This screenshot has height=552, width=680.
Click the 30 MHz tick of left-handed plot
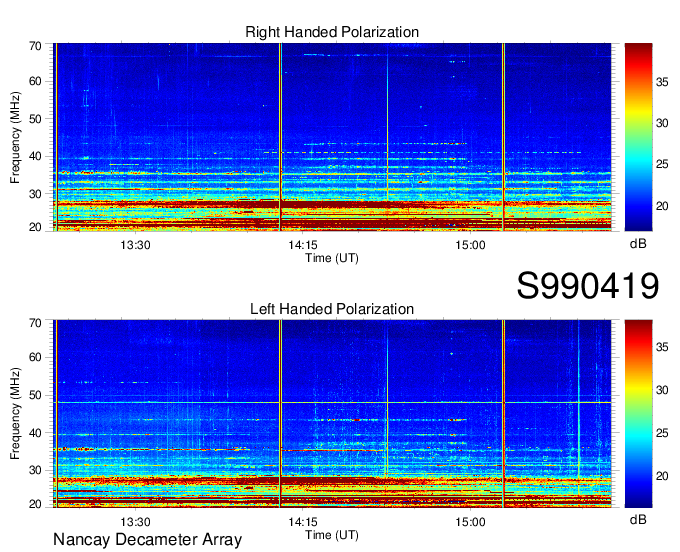point(35,470)
